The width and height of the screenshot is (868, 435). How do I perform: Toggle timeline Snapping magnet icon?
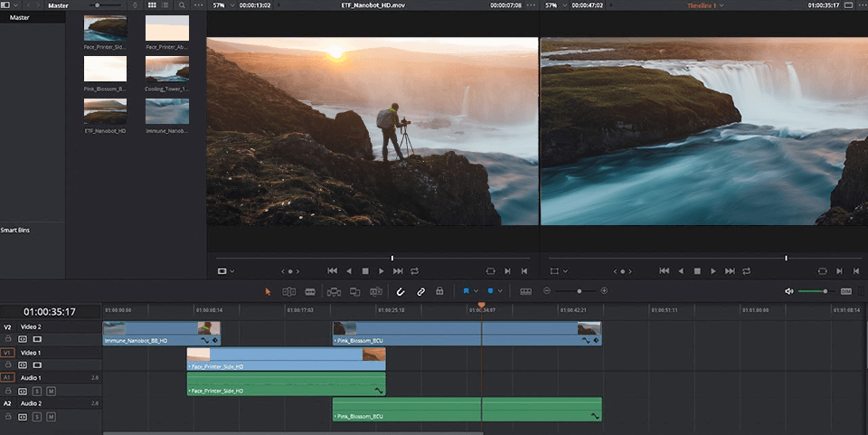coord(401,291)
